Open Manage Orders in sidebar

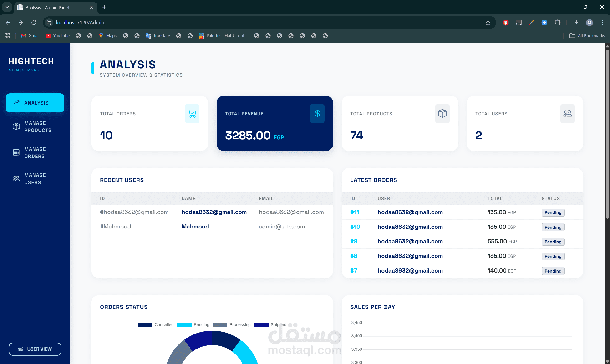pos(35,152)
